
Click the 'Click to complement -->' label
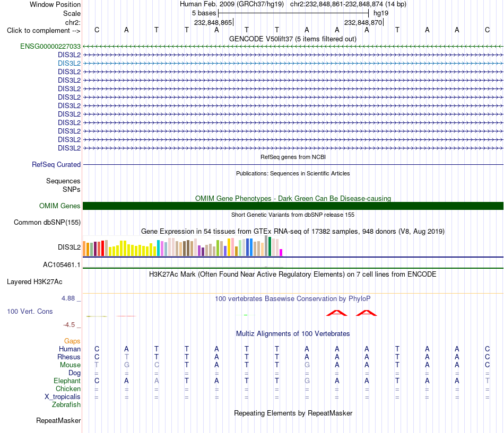pyautogui.click(x=44, y=31)
